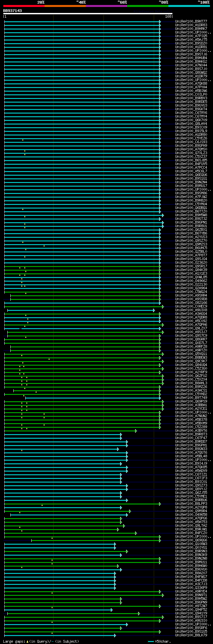Click the UniRef100_C5WQ24 label

click(191, 292)
